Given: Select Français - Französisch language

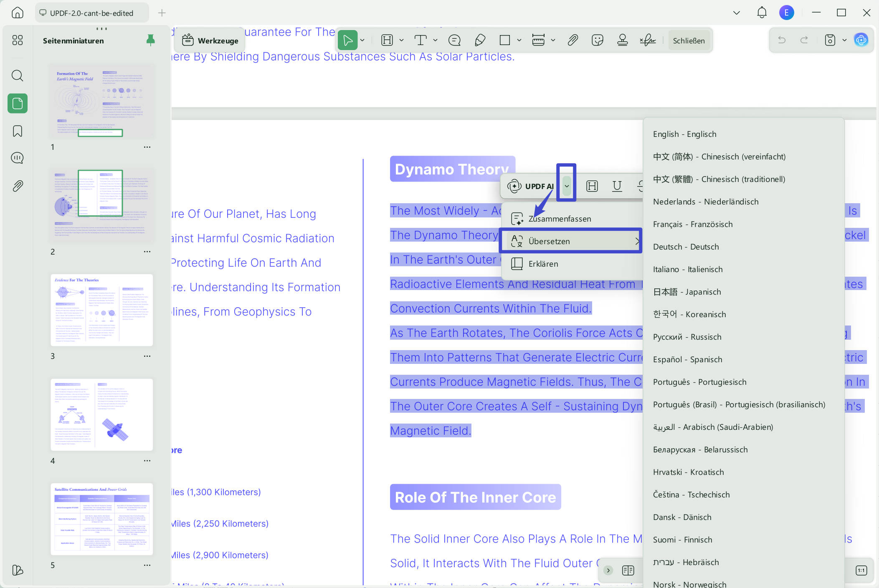Looking at the screenshot, I should pyautogui.click(x=743, y=224).
